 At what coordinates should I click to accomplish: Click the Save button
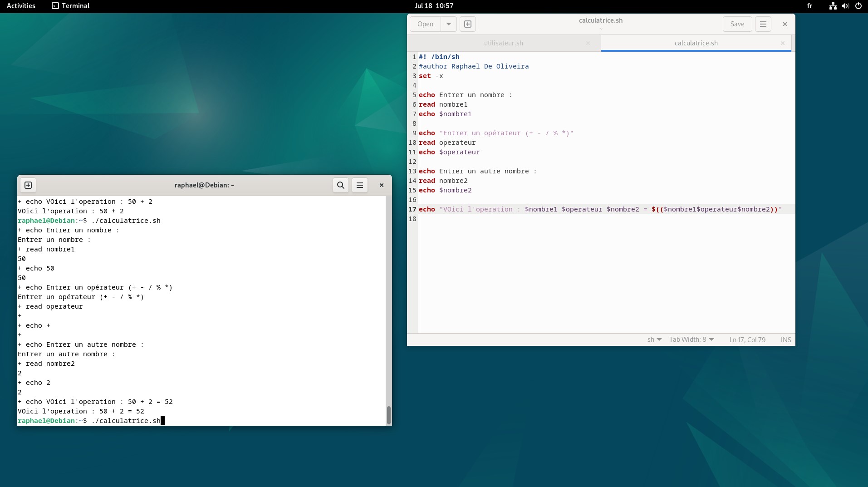point(737,24)
